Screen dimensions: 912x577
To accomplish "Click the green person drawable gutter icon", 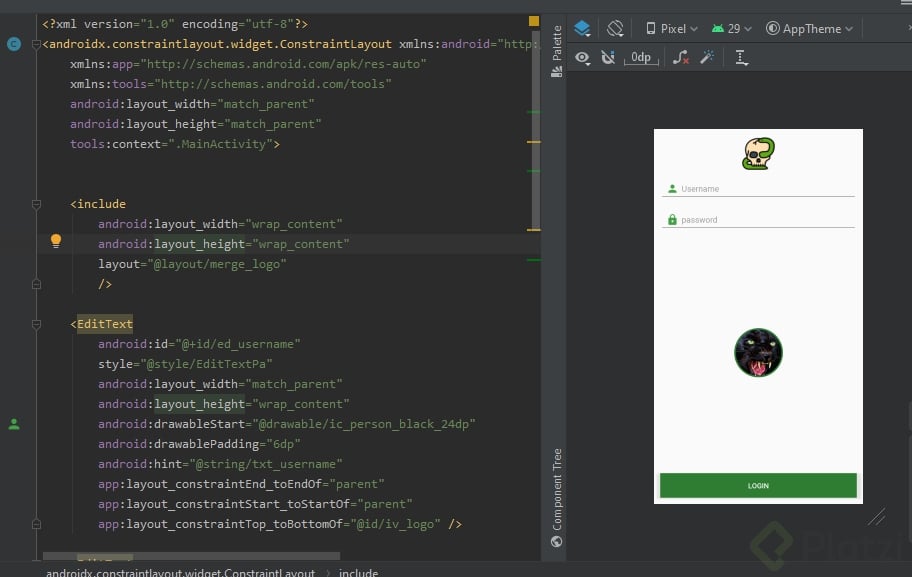I will pyautogui.click(x=14, y=424).
